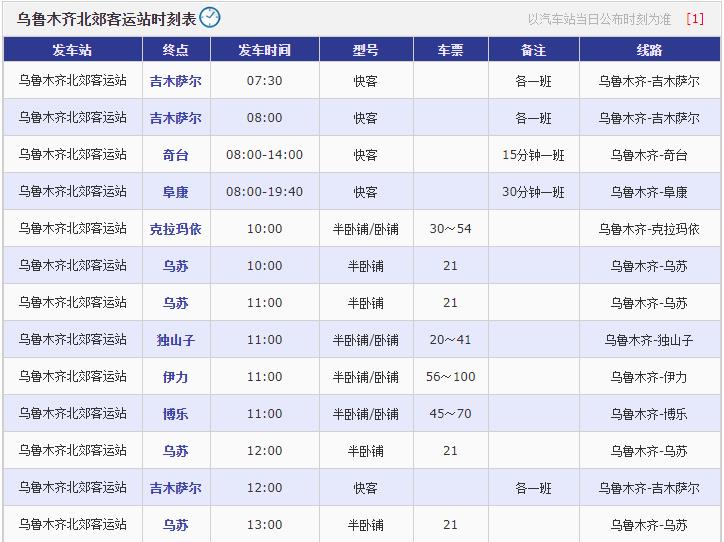Click the route 乌鲁木齐-伊力
This screenshot has width=724, height=542.
pos(649,377)
